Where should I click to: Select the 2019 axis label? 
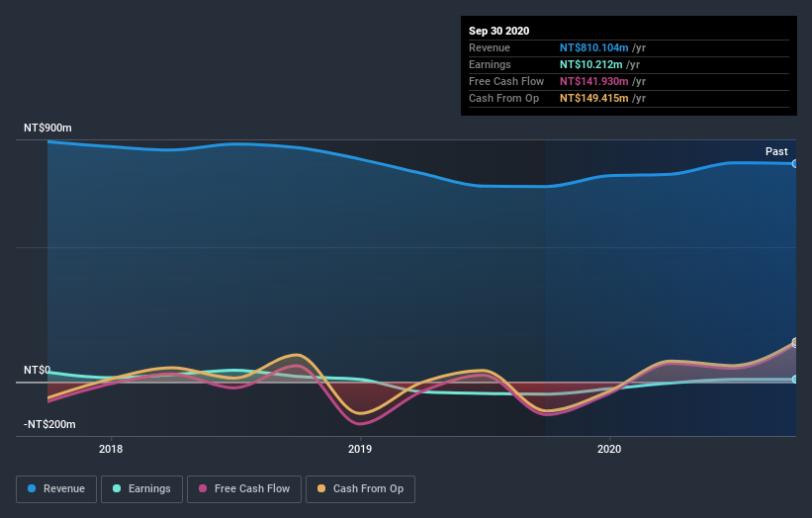360,449
